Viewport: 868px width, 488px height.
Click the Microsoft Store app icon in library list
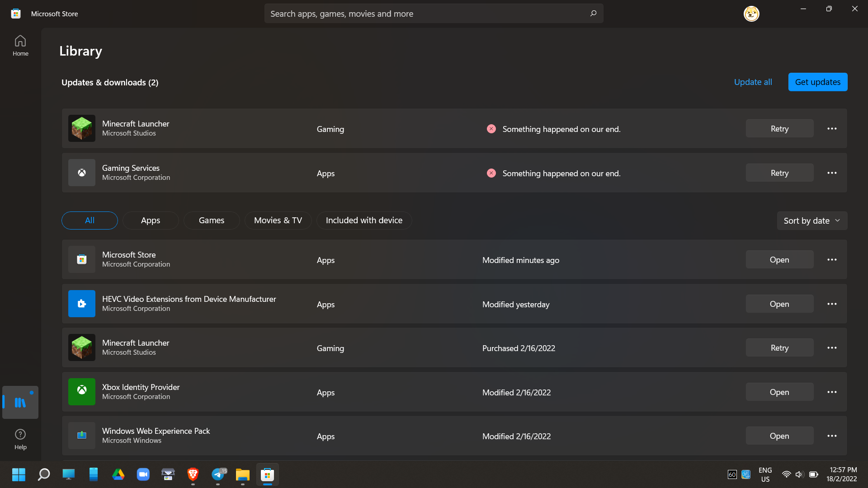[x=82, y=259]
